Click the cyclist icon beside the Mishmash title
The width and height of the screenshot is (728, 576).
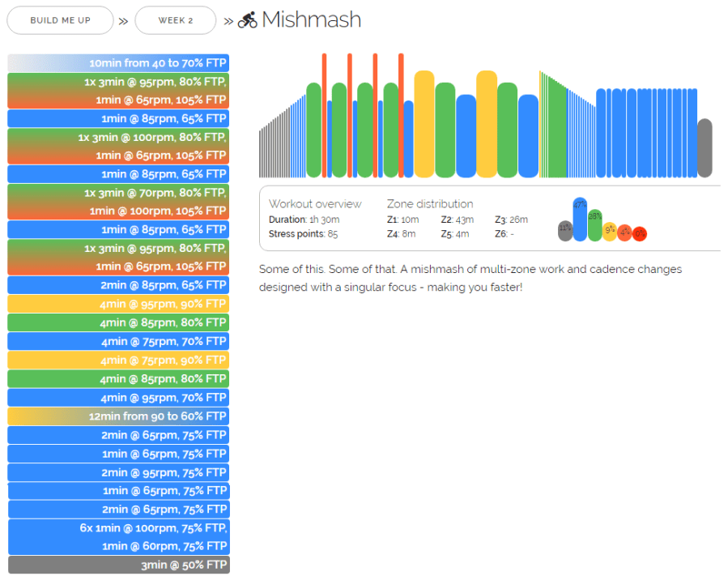[248, 20]
